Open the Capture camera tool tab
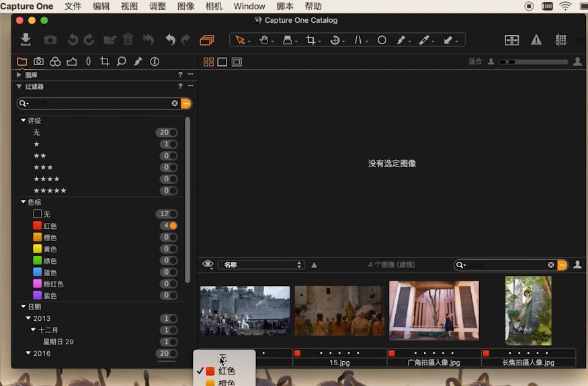This screenshot has height=386, width=588. tap(38, 62)
